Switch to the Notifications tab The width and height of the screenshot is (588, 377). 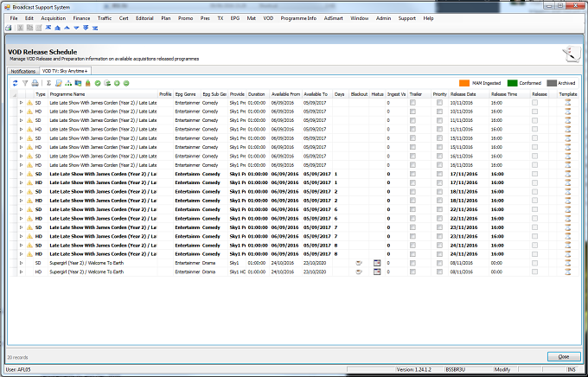[22, 71]
